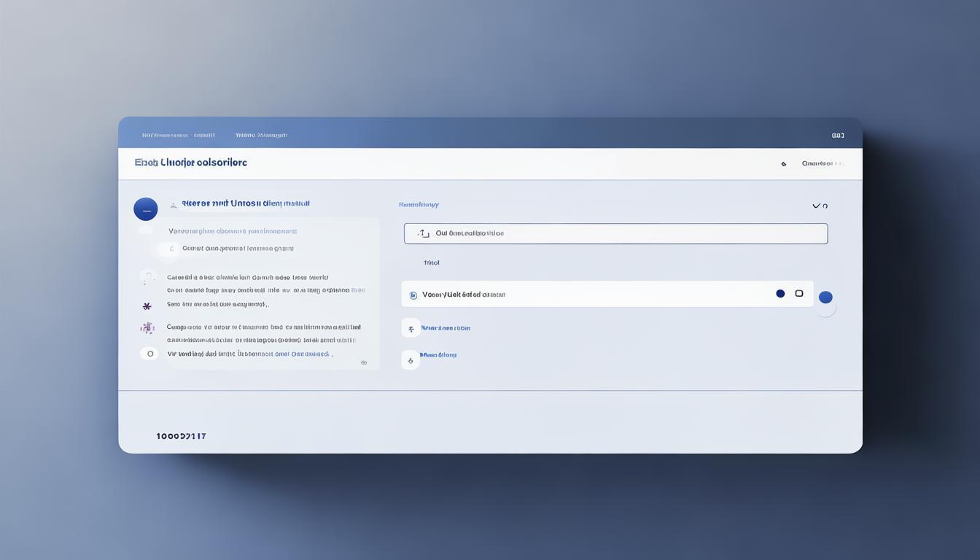Click the upload arrow icon inside the input field

(423, 233)
